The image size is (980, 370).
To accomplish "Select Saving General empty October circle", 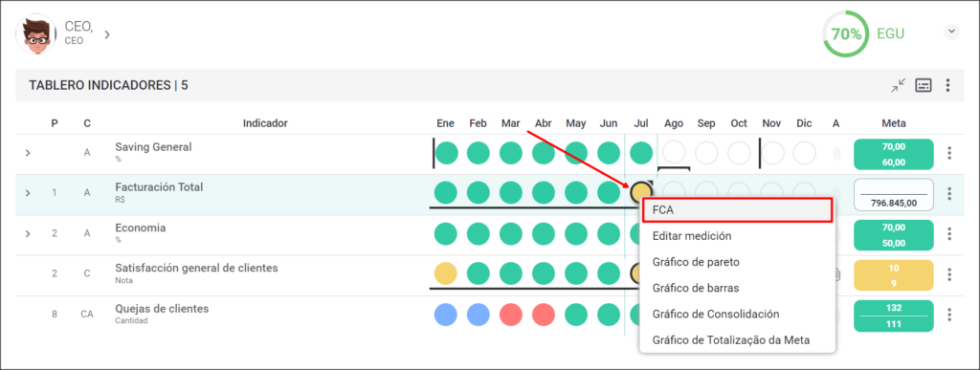I will (x=739, y=153).
